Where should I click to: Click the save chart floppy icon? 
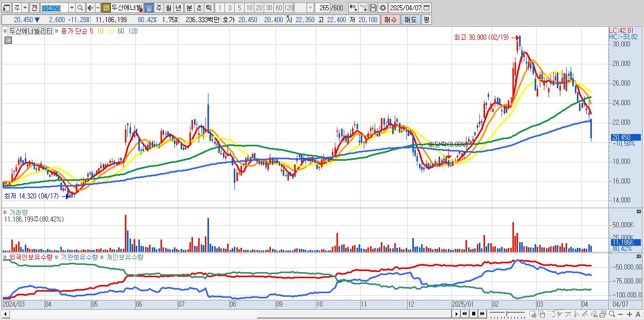[373, 8]
